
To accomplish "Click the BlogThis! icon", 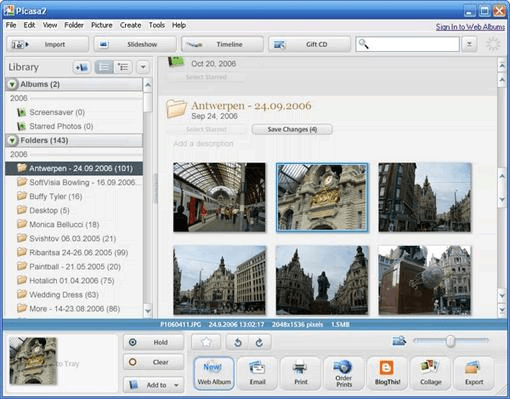I will coord(387,373).
